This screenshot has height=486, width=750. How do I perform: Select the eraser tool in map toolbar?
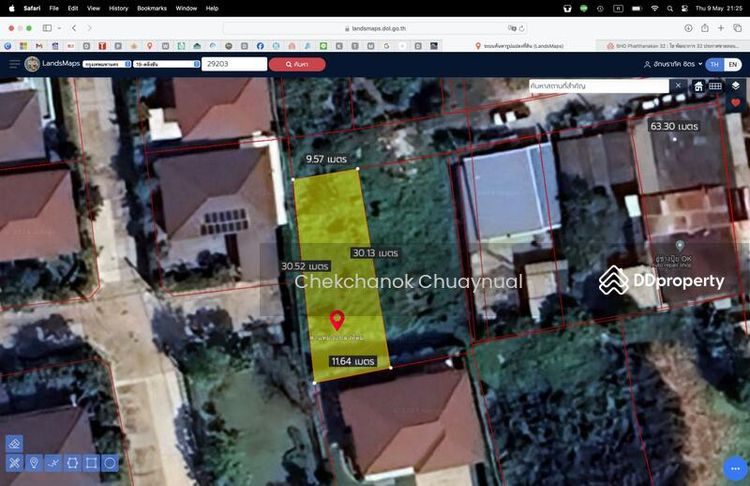(14, 443)
